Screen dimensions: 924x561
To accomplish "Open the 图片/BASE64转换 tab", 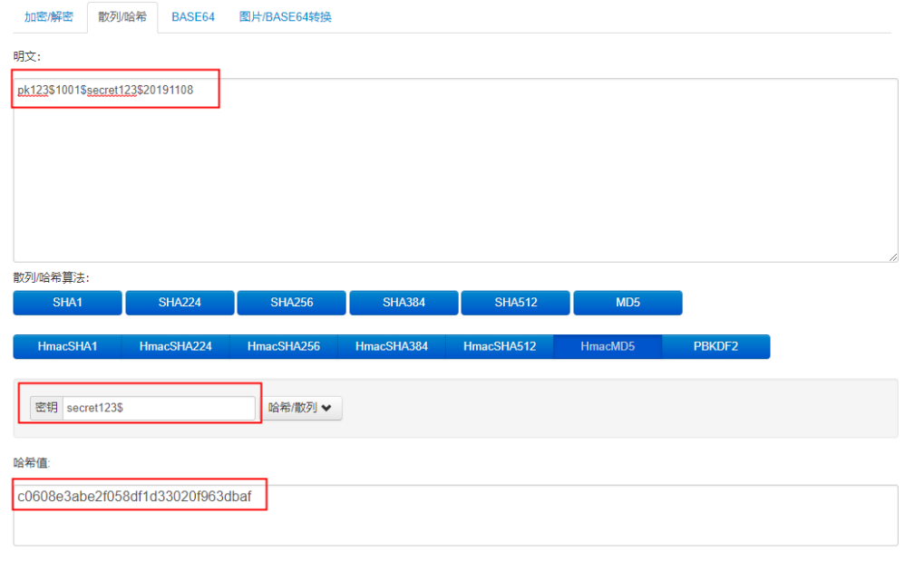I will click(286, 17).
